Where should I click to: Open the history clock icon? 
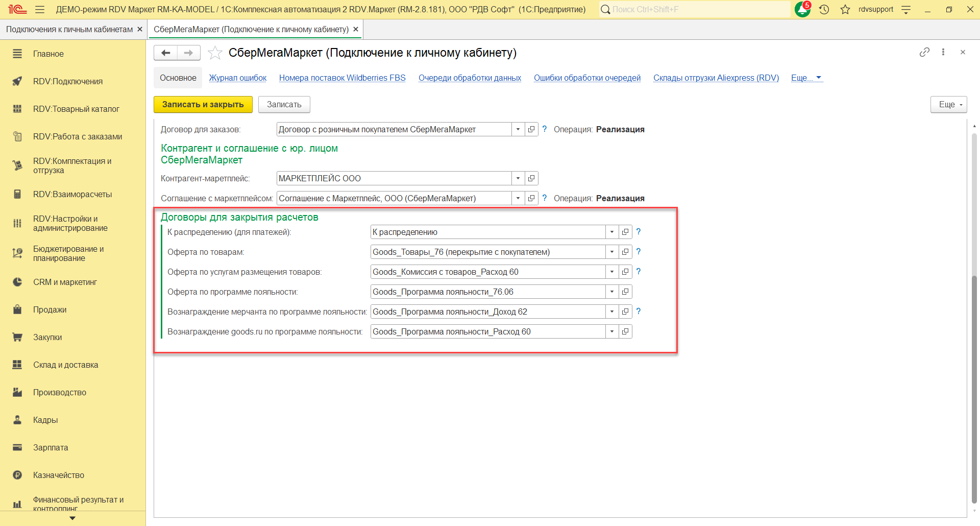(x=824, y=10)
